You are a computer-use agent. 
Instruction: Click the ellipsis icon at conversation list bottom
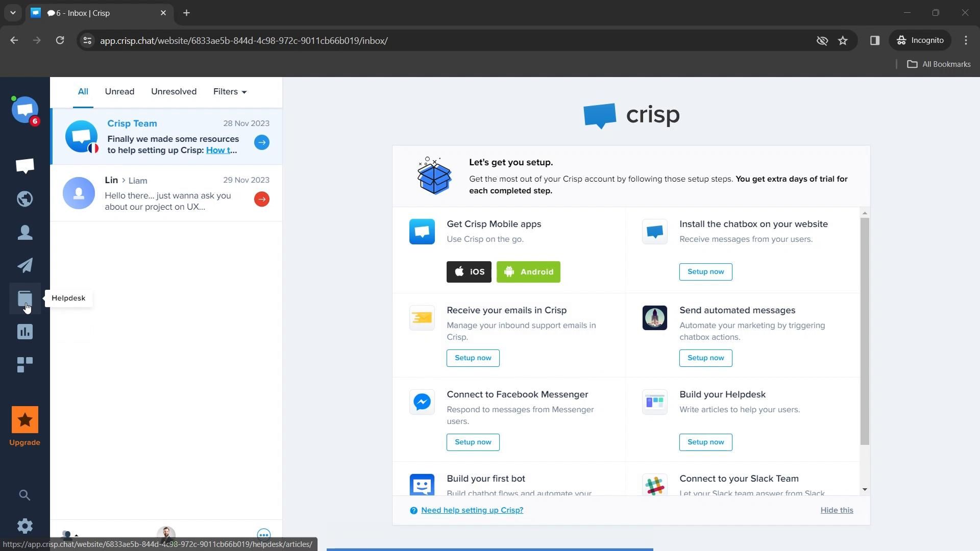[264, 534]
